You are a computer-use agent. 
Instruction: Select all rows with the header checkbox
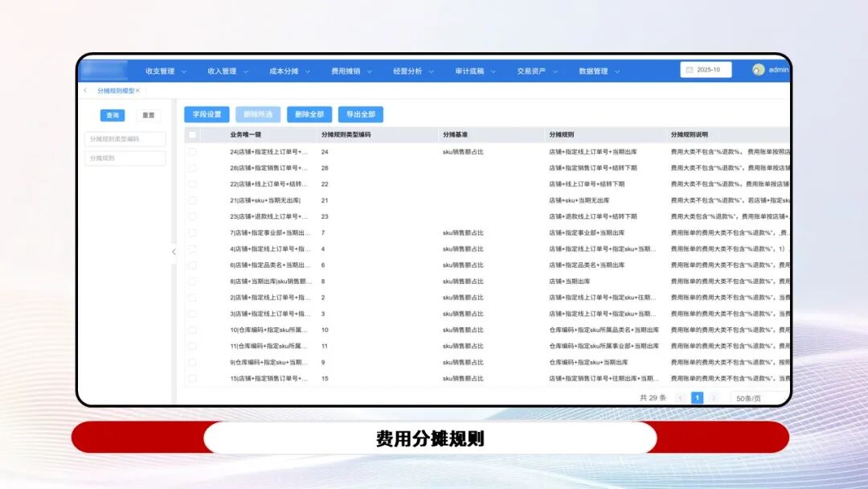click(x=192, y=133)
